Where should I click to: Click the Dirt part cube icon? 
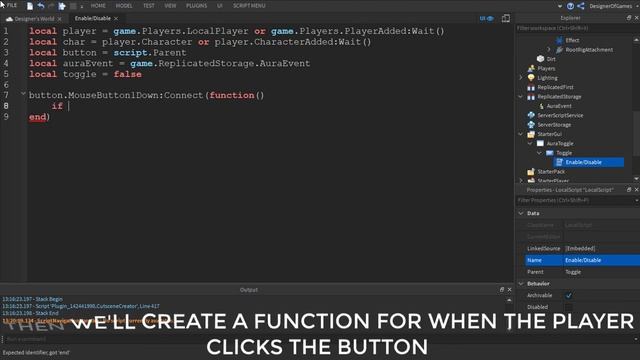click(x=540, y=59)
